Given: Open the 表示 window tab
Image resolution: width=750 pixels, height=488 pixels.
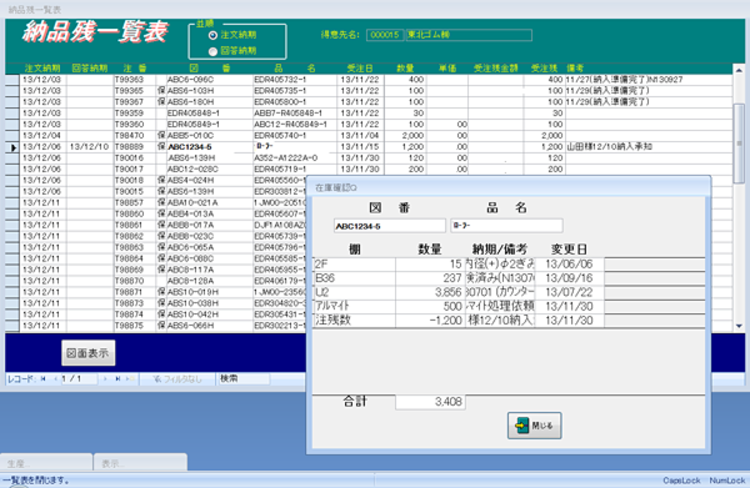Looking at the screenshot, I should click(x=140, y=463).
